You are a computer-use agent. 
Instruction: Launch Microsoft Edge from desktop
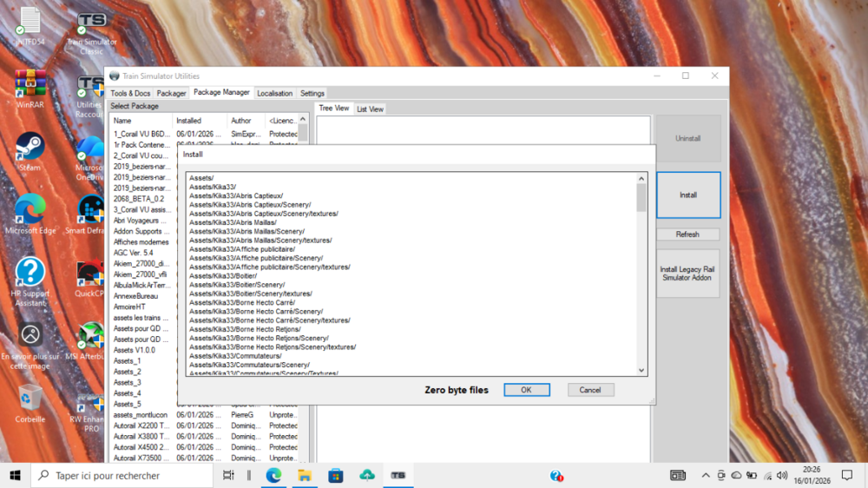(x=30, y=215)
